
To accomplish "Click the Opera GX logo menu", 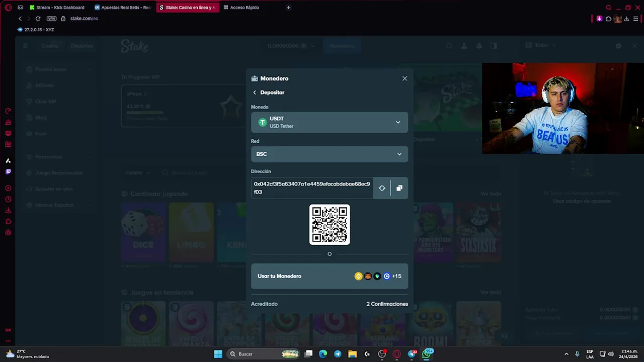I will click(x=8, y=8).
